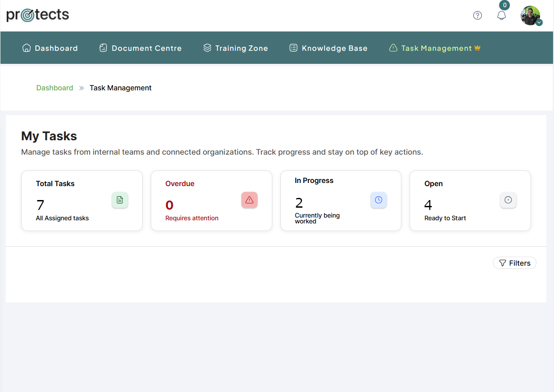This screenshot has width=554, height=392.
Task: Open the Knowledge Base section
Action: point(328,48)
